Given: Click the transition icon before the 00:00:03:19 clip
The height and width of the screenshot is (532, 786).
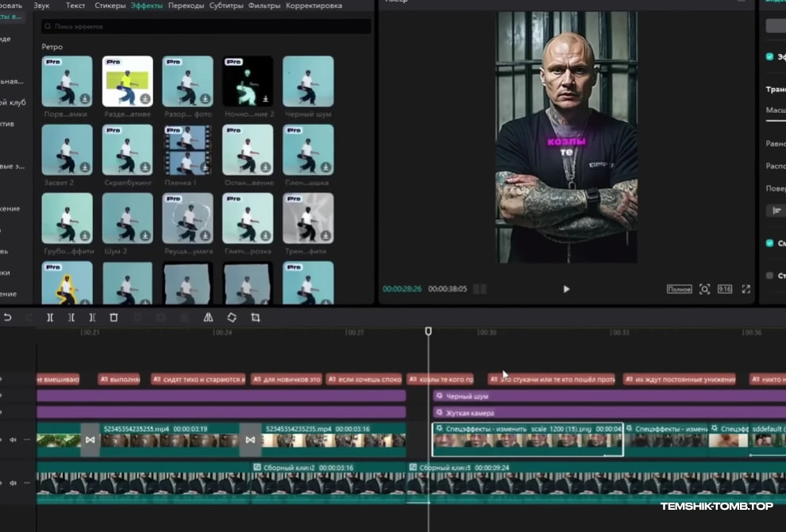Looking at the screenshot, I should click(91, 440).
